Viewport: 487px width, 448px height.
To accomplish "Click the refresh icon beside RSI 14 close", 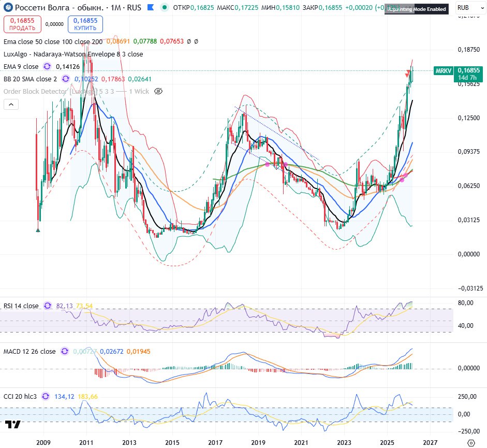I will 48,306.
